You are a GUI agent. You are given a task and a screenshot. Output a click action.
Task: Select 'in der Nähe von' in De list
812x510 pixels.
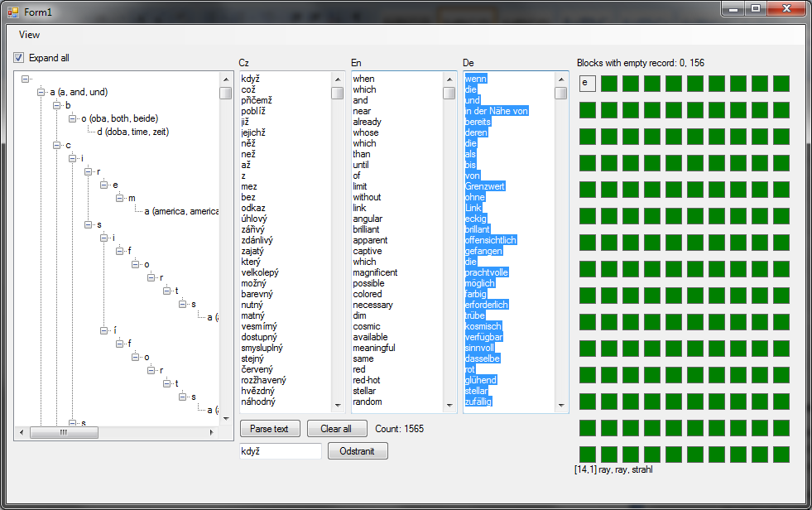[x=496, y=111]
